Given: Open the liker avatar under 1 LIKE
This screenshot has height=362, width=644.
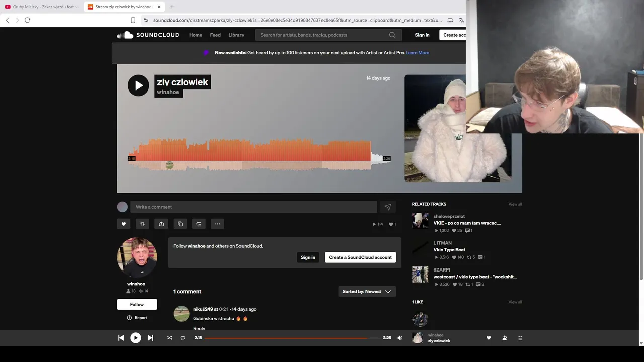Looking at the screenshot, I should [x=420, y=319].
